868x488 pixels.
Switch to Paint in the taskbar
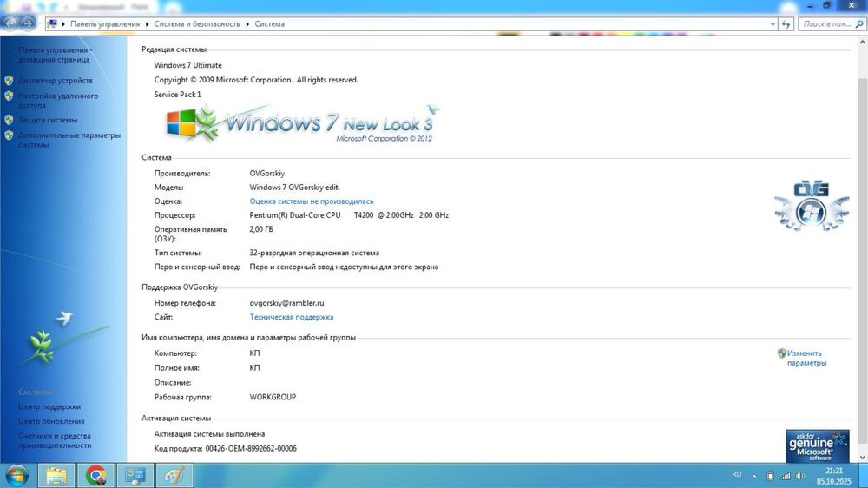[x=175, y=475]
